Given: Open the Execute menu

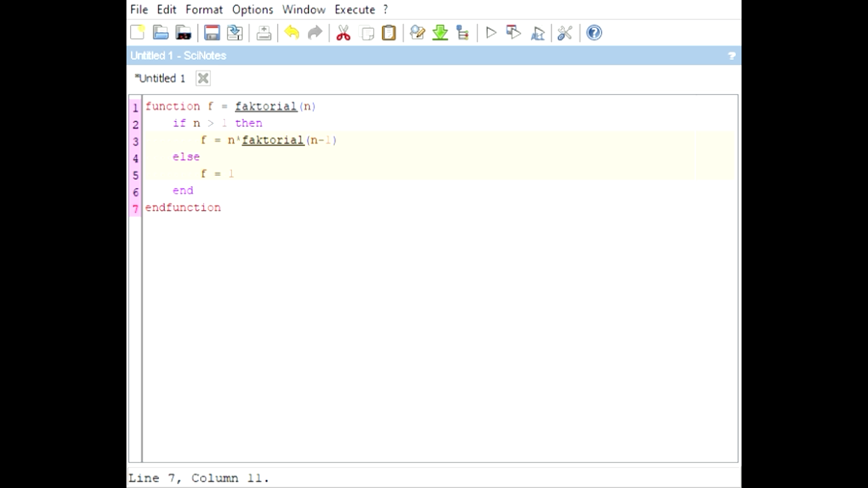Looking at the screenshot, I should tap(355, 10).
